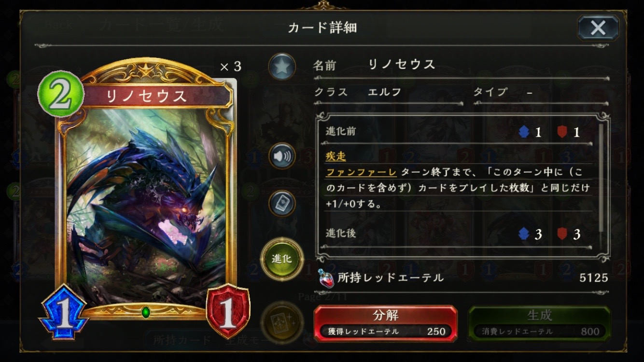Viewport: 644px width, 362px height.
Task: Play card voice with speaker icon
Action: [282, 156]
